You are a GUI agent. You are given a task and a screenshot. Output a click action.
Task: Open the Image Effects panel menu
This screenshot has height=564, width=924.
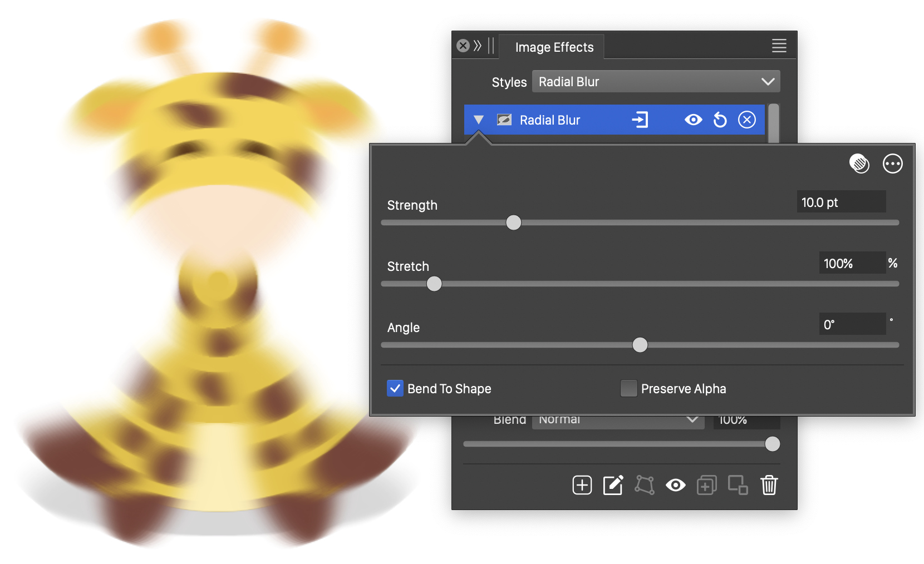point(779,46)
